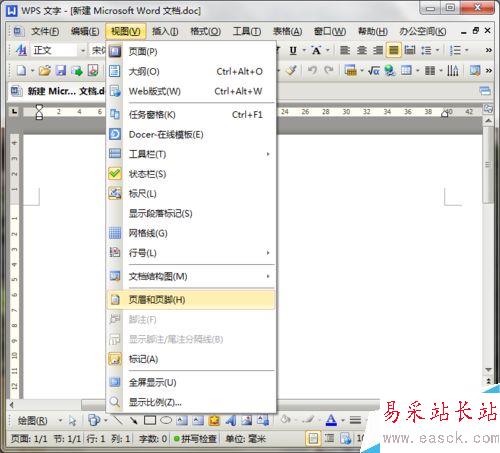Expand the Toolbars submenu
This screenshot has width=500, height=453.
click(x=191, y=154)
